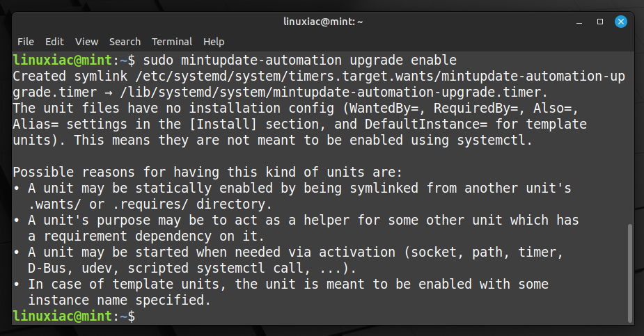Open the File menu
Image resolution: width=644 pixels, height=336 pixels.
click(x=26, y=42)
